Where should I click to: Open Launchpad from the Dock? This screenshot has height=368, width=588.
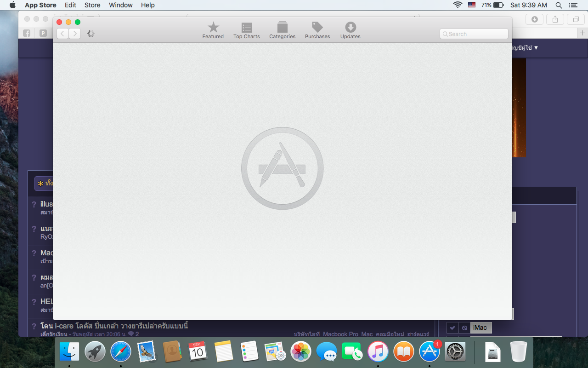[95, 352]
